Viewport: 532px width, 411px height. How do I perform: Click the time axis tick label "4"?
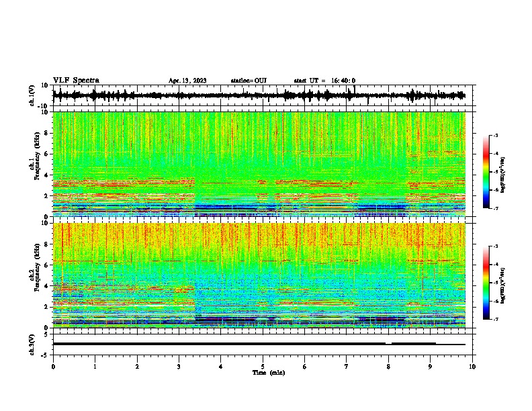coord(221,367)
